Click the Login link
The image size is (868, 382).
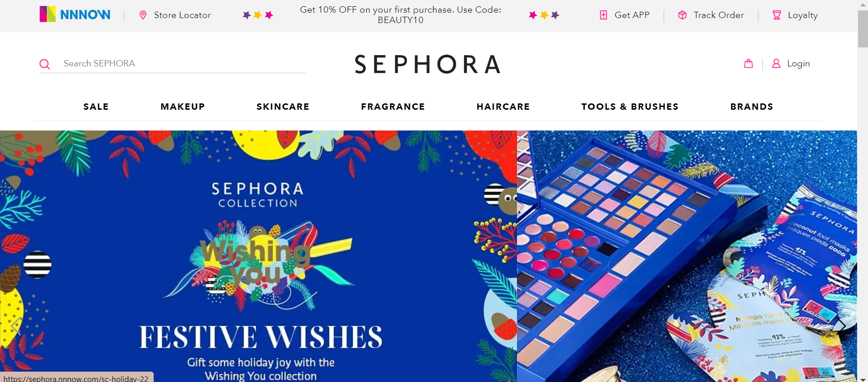tap(798, 64)
